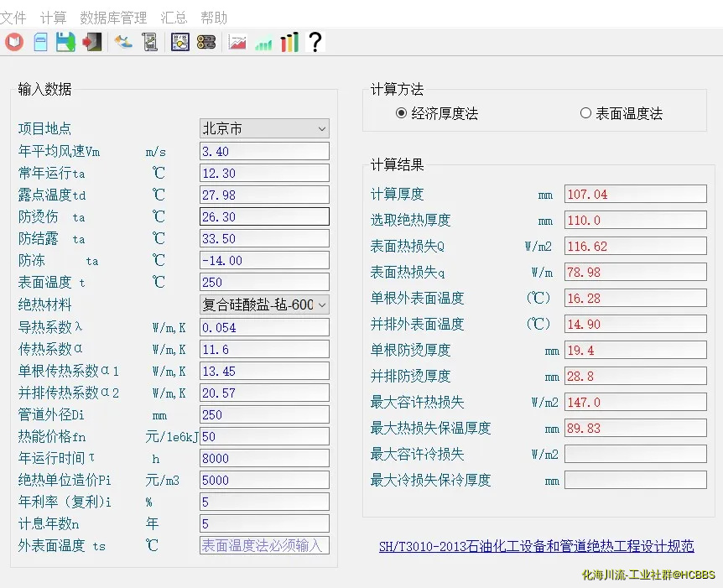This screenshot has width=723, height=588.
Task: Click the colored vertical tubes icon
Action: tap(289, 42)
